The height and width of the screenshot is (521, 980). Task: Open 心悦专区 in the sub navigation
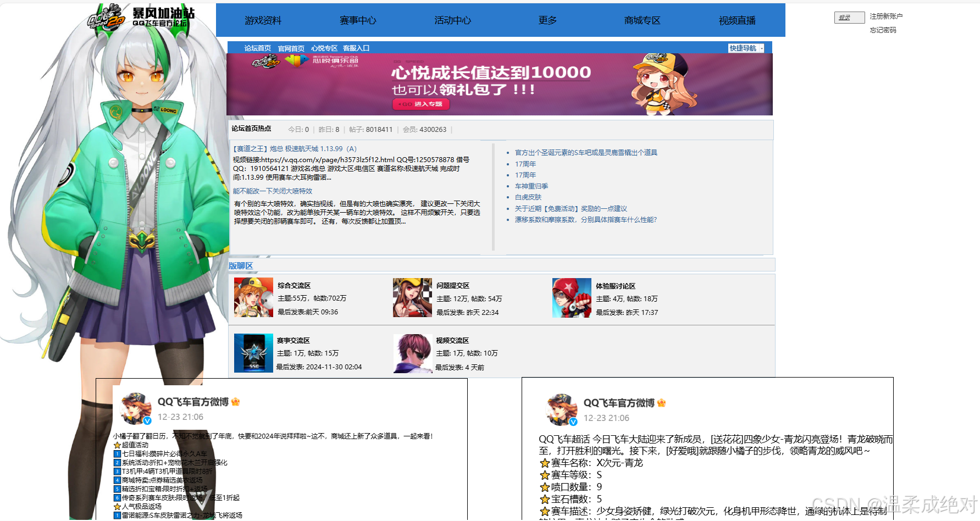click(x=324, y=48)
